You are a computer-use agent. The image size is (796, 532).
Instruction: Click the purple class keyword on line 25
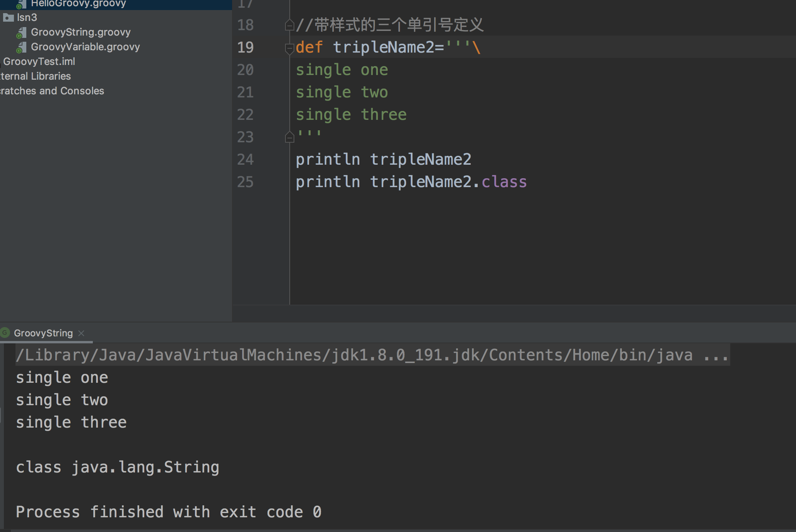504,182
